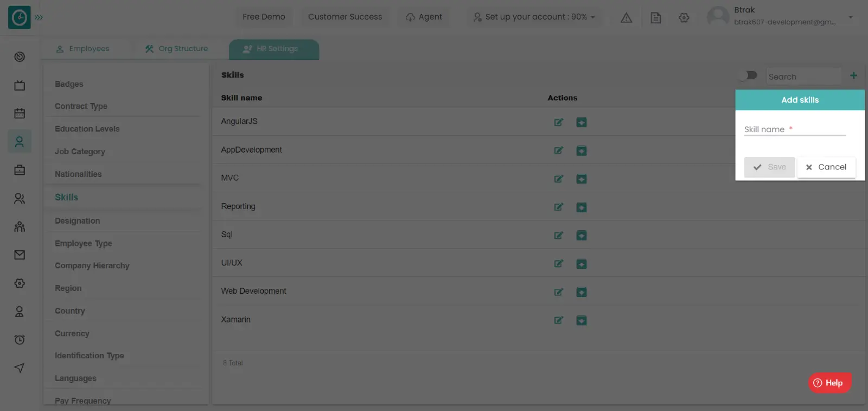Click the red Help button
The height and width of the screenshot is (411, 868).
[829, 383]
